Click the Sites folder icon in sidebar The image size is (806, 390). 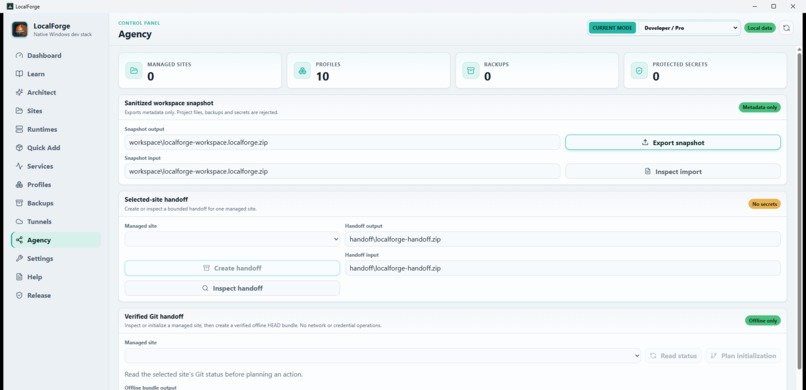(x=19, y=111)
